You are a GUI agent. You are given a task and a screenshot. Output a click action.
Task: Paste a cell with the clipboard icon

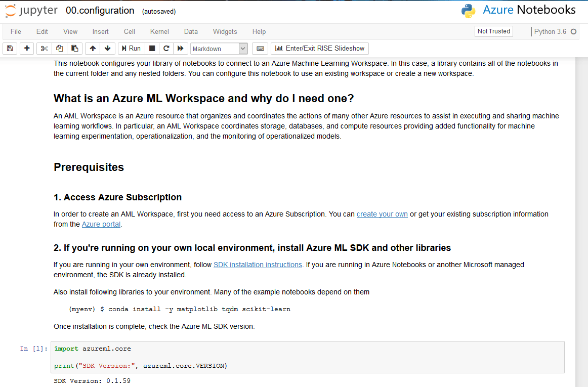click(x=74, y=48)
